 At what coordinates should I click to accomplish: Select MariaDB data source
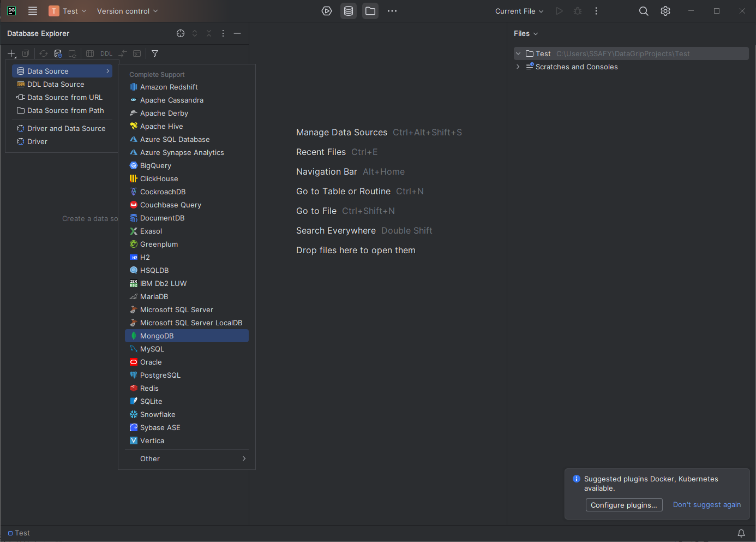[x=187, y=296]
